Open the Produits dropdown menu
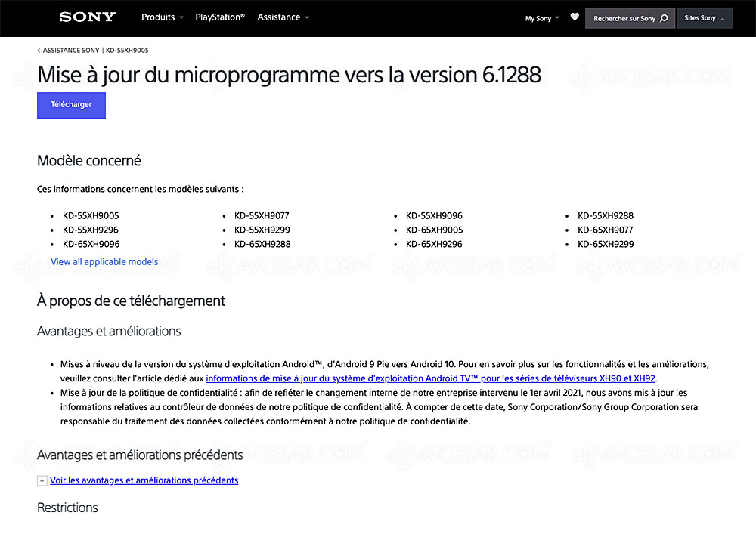756x534 pixels. (x=162, y=17)
